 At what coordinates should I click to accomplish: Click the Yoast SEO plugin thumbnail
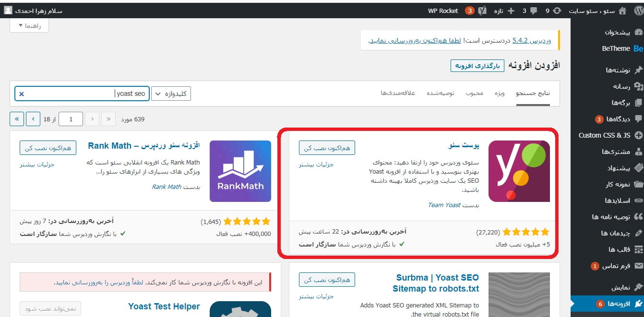[x=519, y=171]
